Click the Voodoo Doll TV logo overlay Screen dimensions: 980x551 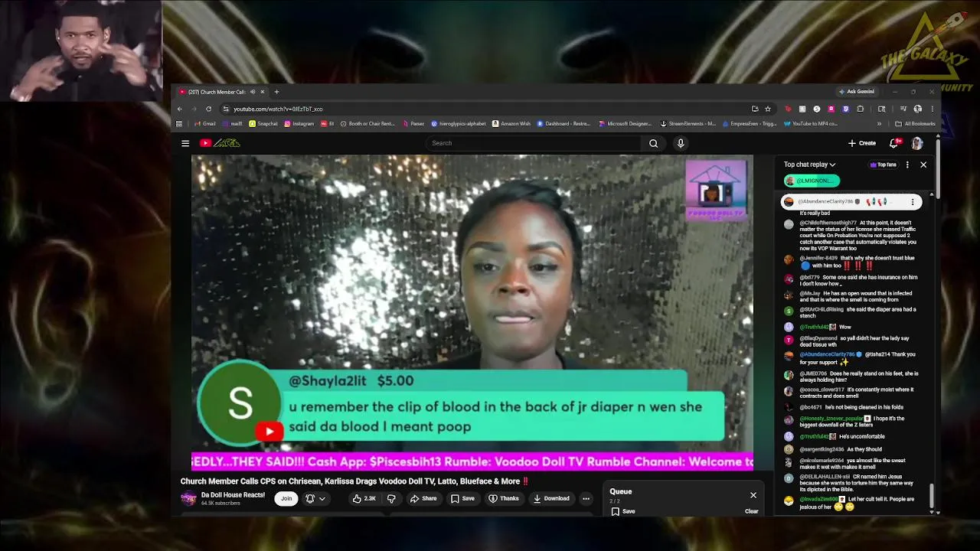(716, 191)
